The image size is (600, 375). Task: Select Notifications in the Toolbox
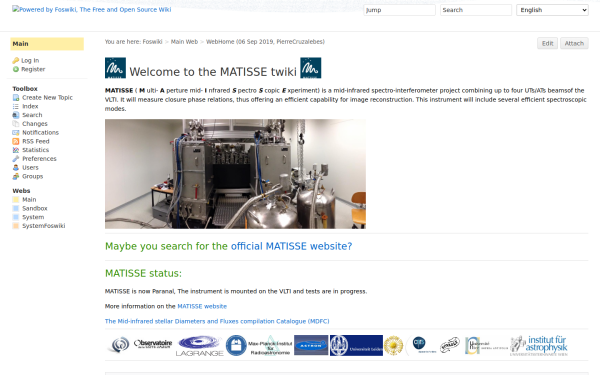(41, 132)
